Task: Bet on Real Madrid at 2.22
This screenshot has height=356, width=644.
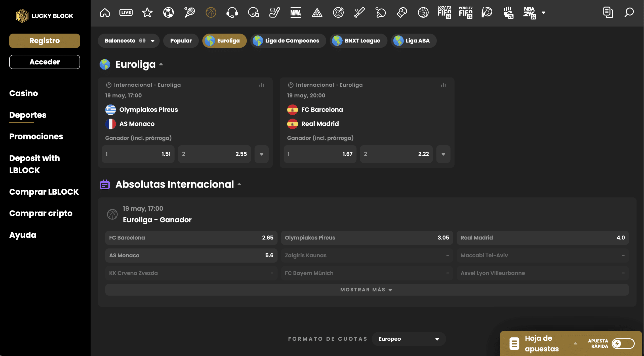Action: tap(396, 154)
